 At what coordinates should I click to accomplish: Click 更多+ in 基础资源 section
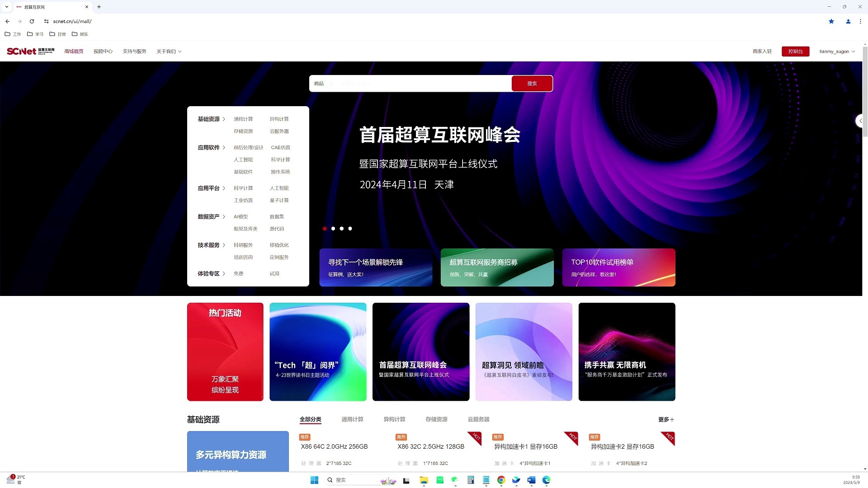666,420
